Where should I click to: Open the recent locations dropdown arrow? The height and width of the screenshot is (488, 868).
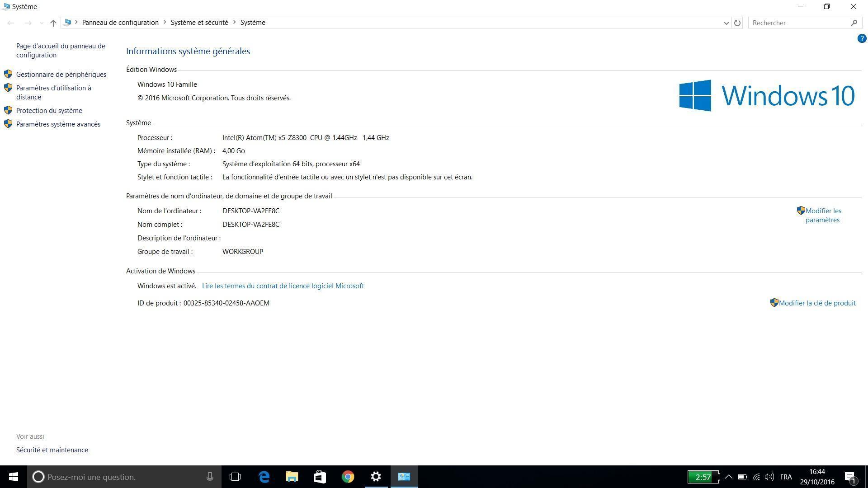point(42,23)
